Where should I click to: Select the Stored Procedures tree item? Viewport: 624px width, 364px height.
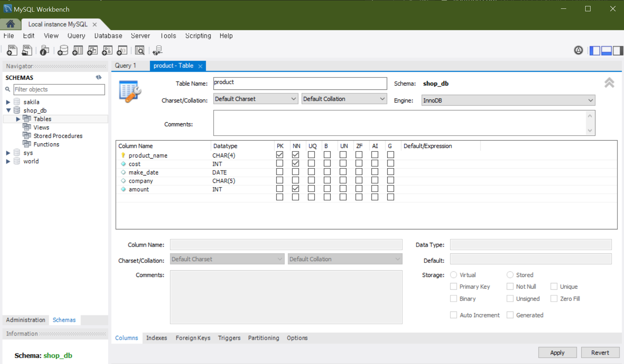[x=58, y=136]
